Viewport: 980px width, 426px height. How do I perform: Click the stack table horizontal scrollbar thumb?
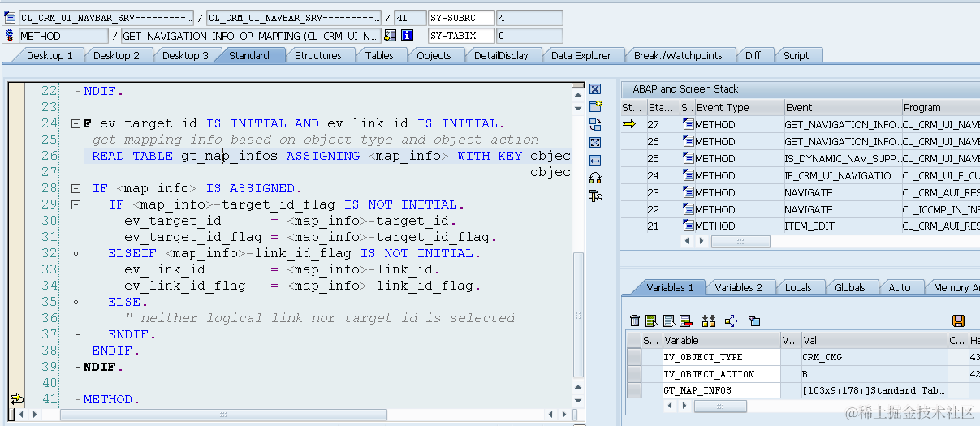click(x=740, y=242)
